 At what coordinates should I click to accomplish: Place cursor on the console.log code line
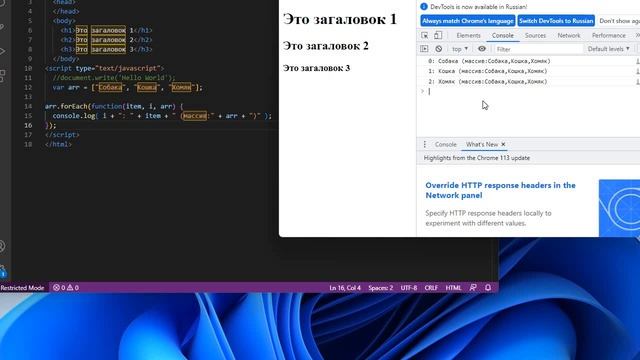point(162,116)
